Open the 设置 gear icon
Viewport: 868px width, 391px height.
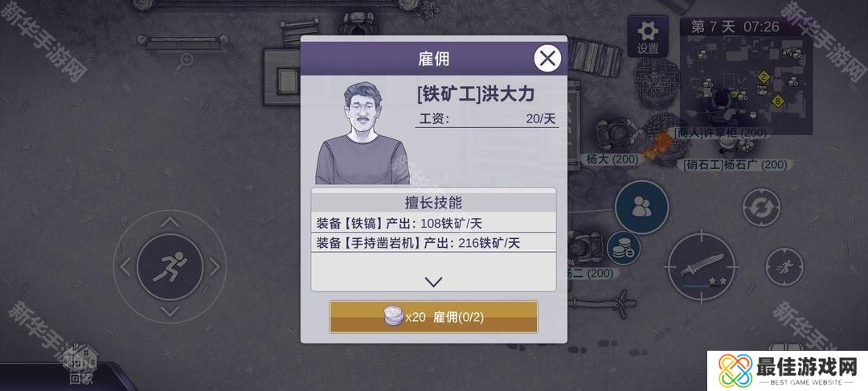pos(647,36)
